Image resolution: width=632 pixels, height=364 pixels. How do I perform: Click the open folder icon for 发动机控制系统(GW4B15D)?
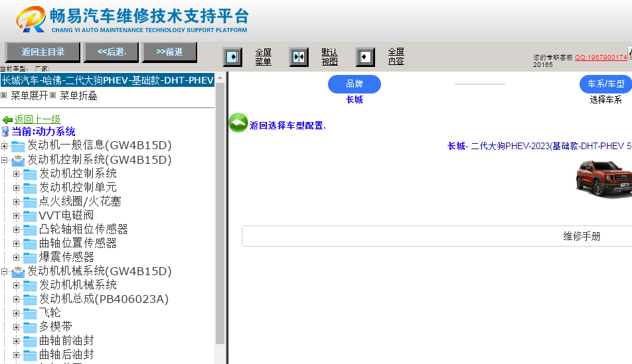click(18, 160)
